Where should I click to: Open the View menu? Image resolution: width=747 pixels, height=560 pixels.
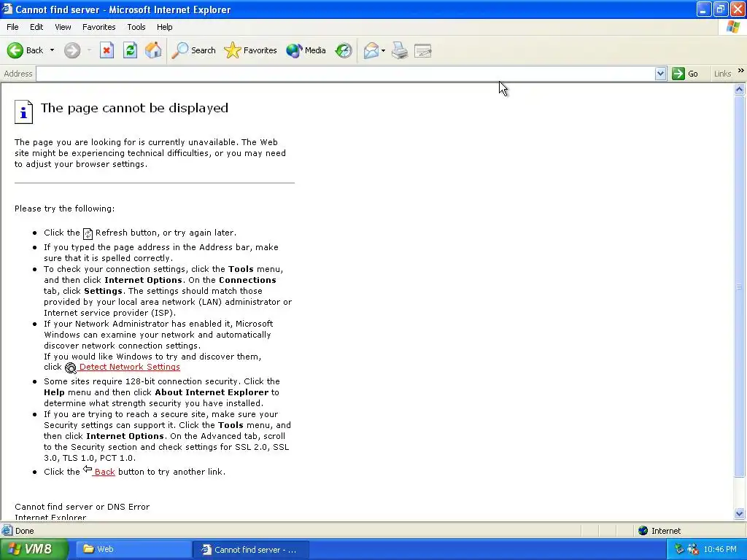tap(63, 27)
